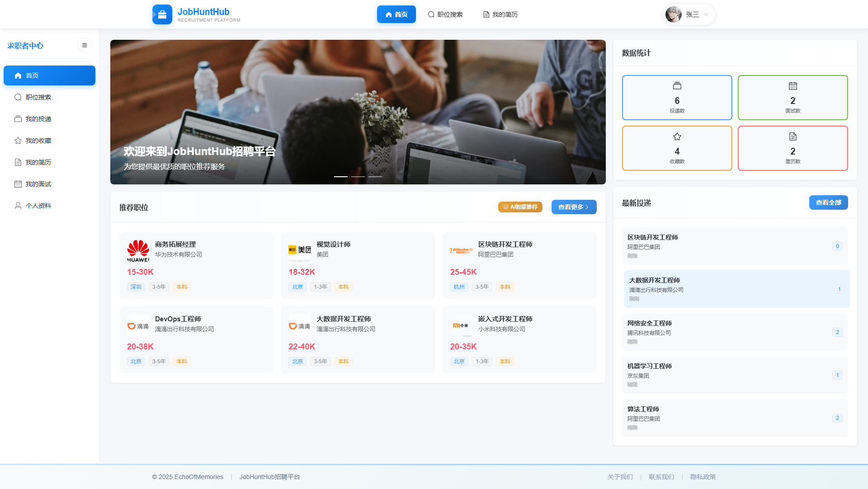This screenshot has height=489, width=868.
Task: Click the AI智能推荐 button
Action: (520, 207)
